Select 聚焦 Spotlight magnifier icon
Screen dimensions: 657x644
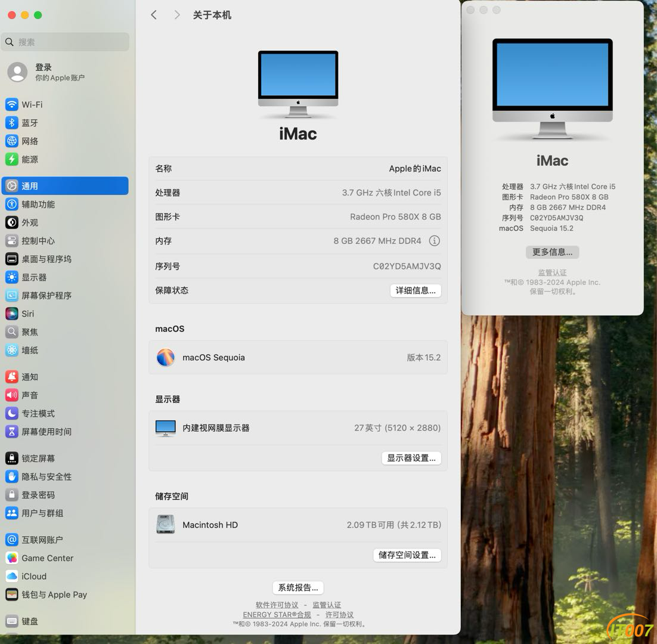tap(12, 332)
